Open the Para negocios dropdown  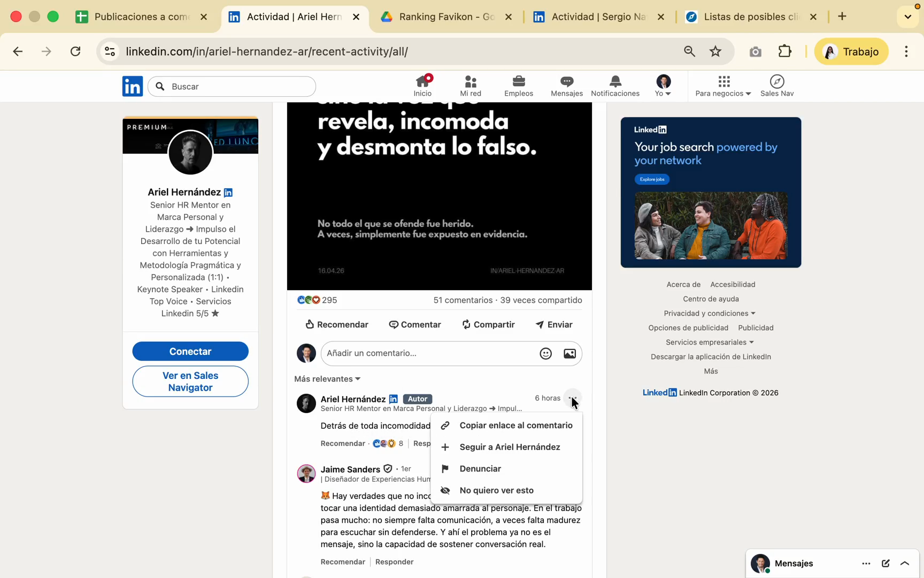(723, 86)
